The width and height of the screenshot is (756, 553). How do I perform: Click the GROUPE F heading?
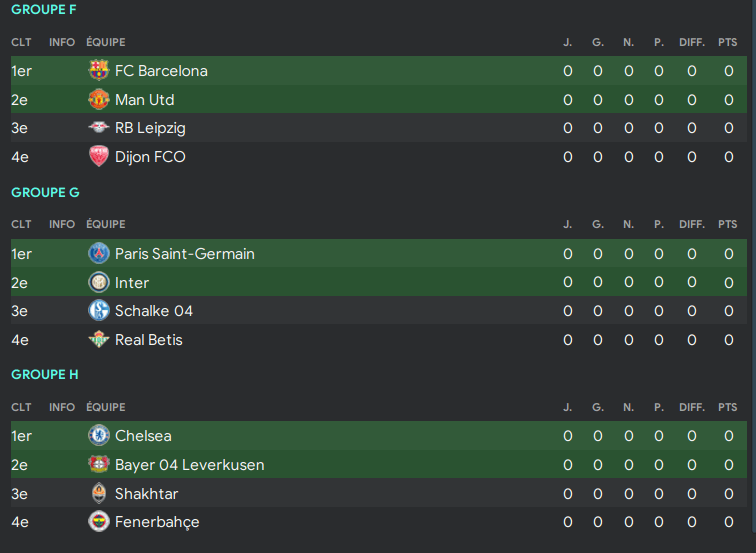pyautogui.click(x=44, y=10)
